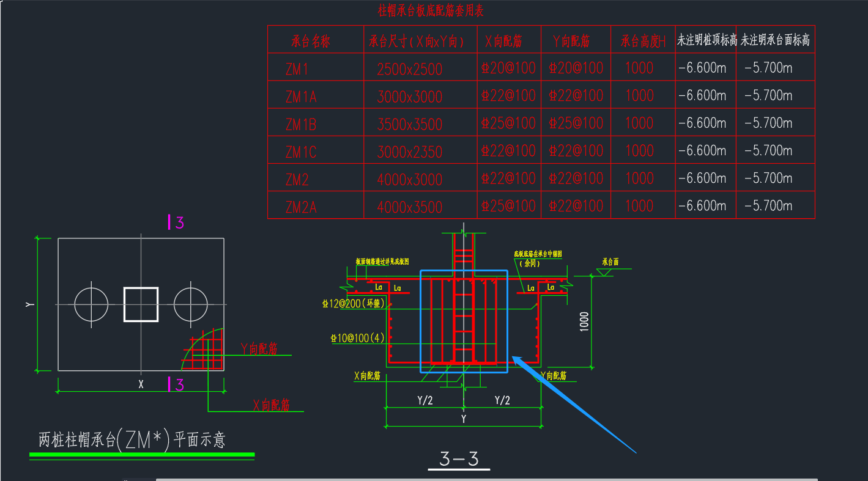Click the yellow Y向配筋 label in section

tap(553, 376)
